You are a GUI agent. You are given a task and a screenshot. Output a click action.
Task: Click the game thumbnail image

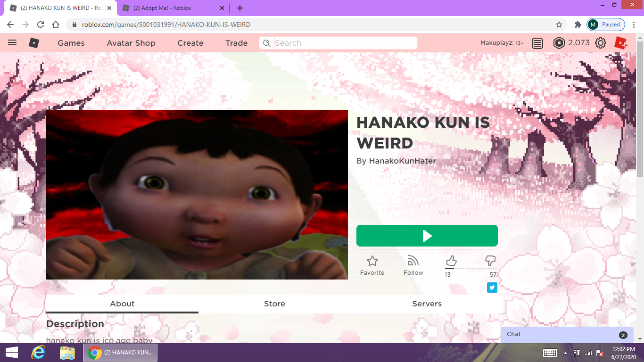click(x=197, y=195)
